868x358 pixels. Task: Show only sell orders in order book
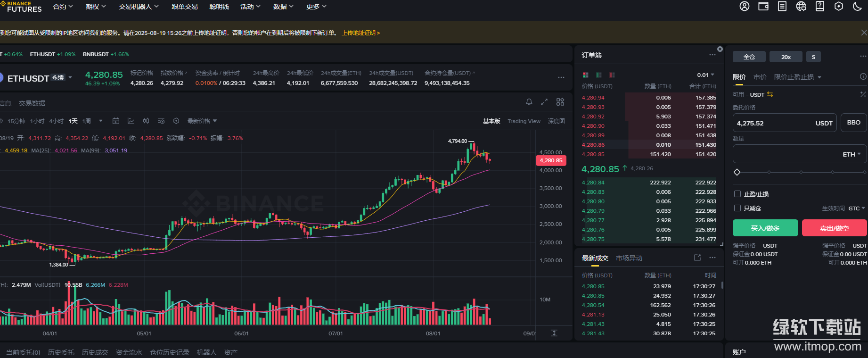pos(612,75)
